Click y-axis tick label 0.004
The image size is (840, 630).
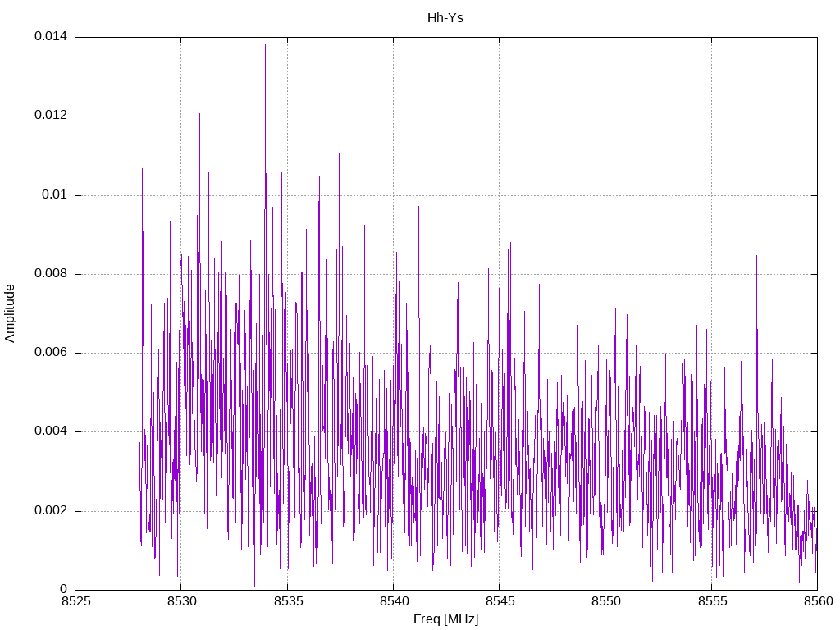point(51,431)
